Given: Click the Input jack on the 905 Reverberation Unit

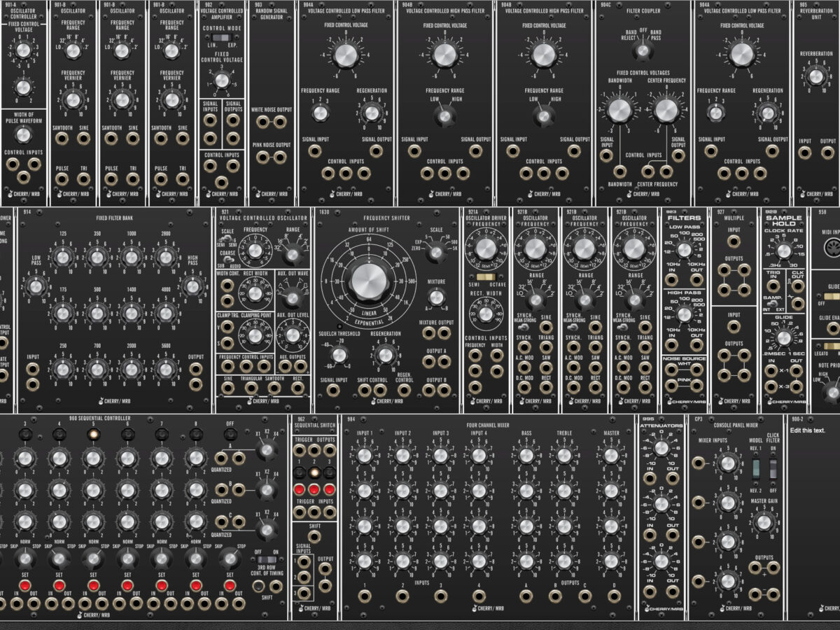Looking at the screenshot, I should [806, 150].
